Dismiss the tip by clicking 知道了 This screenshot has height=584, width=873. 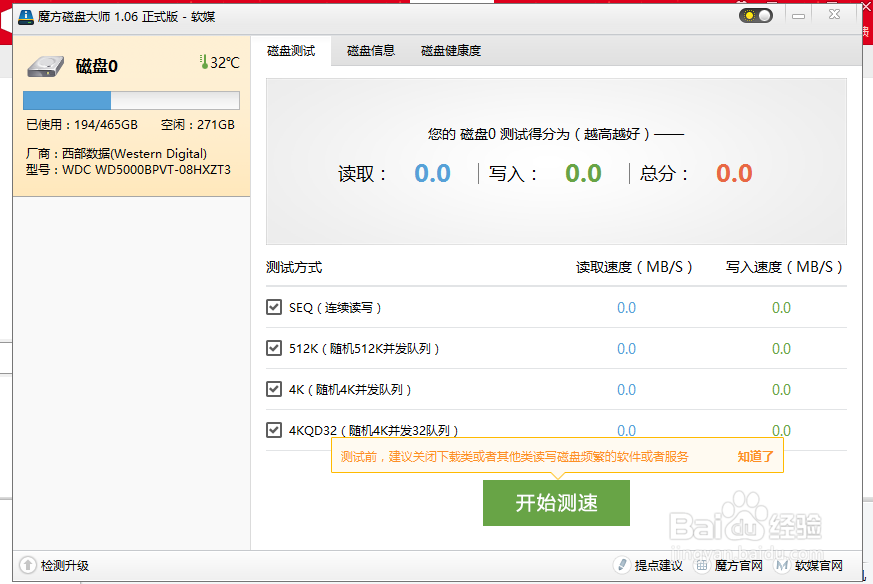point(755,455)
